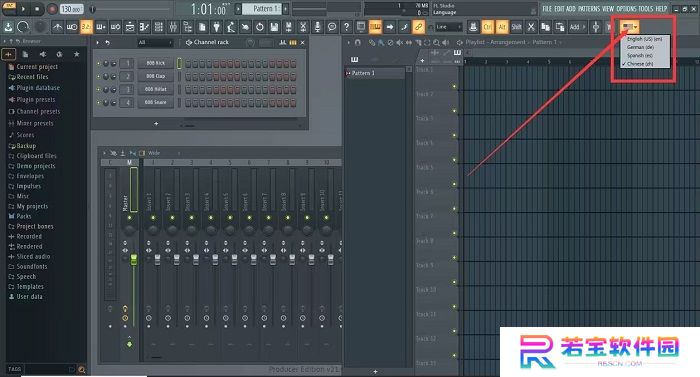Mute the 808 Kick channel via its green LED
Image resolution: width=700 pixels, height=377 pixels.
[x=99, y=63]
